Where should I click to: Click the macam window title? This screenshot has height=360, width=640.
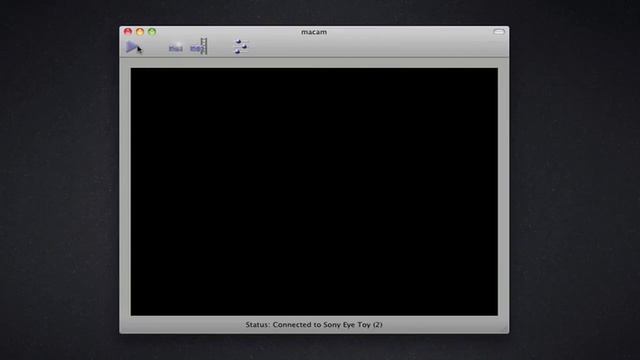tap(314, 32)
